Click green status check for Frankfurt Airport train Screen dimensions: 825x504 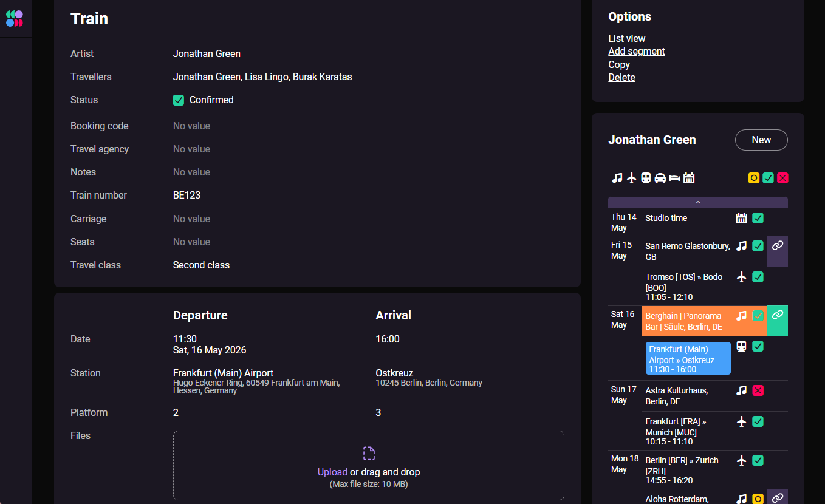tap(758, 346)
